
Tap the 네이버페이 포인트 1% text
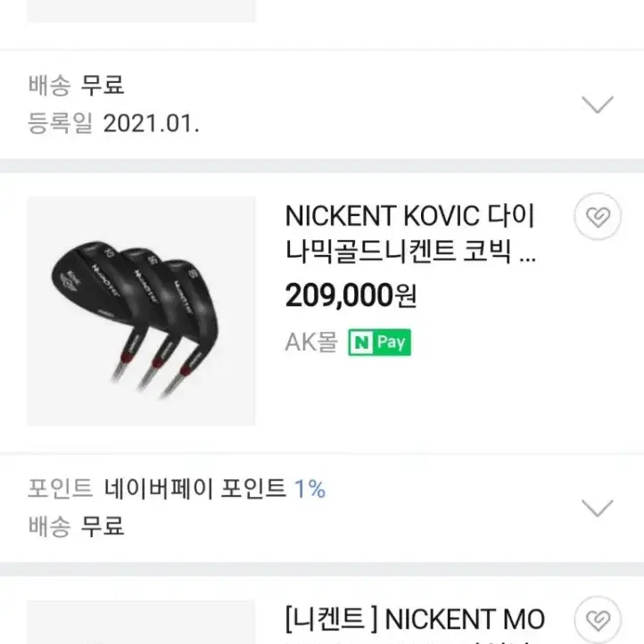click(x=215, y=489)
